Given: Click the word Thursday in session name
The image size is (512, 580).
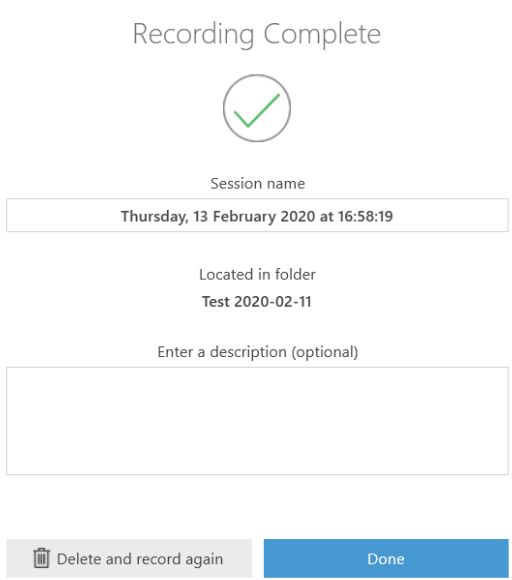Looking at the screenshot, I should [153, 216].
